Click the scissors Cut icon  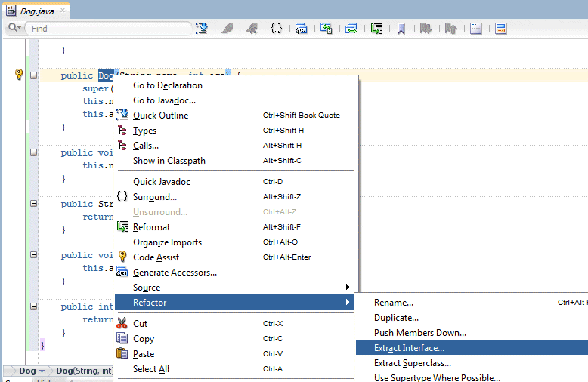click(122, 323)
